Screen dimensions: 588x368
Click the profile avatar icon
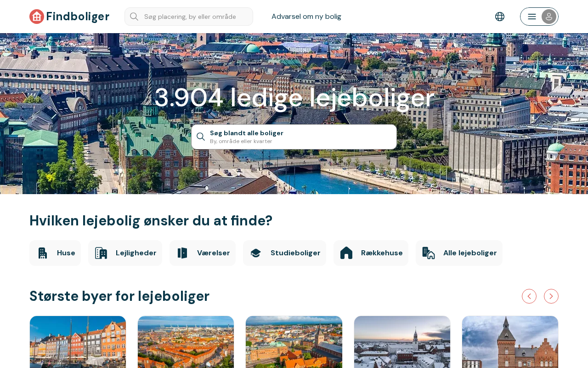(x=549, y=17)
